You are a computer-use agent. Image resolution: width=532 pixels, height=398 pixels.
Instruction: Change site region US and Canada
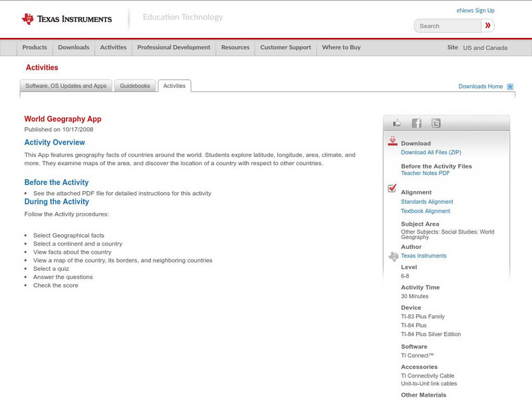[x=485, y=48]
